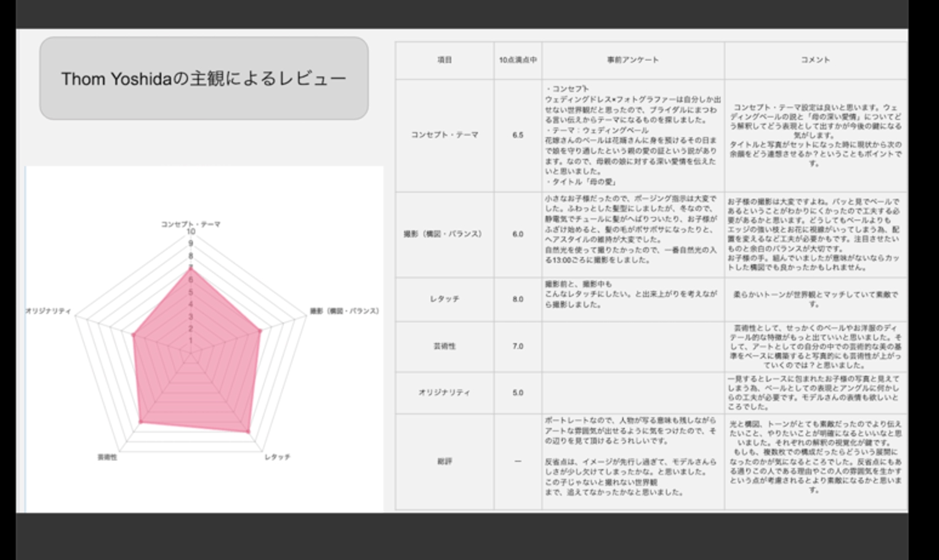939x560 pixels.
Task: Click the radar chart 'オリジナリティ' axis label
Action: tap(48, 311)
